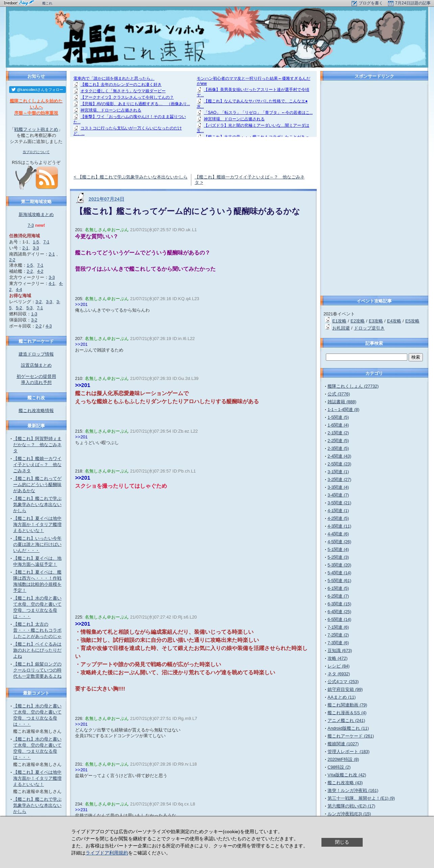Click the search text input field
This screenshot has width=434, height=868.
[366, 357]
